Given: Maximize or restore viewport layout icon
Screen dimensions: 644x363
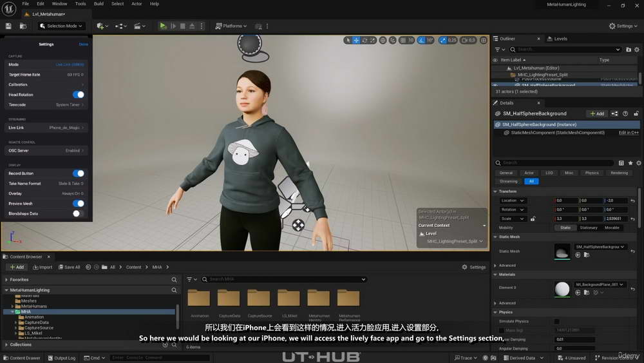Looking at the screenshot, I should tap(484, 40).
